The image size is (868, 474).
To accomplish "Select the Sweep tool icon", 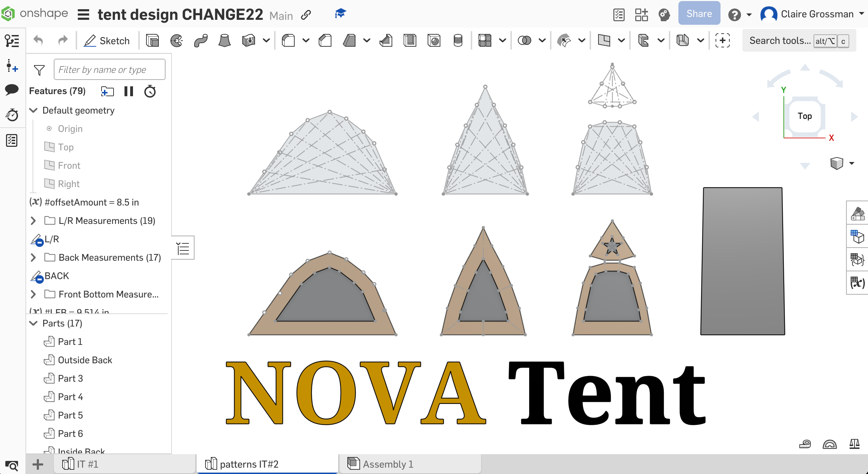I will point(201,41).
